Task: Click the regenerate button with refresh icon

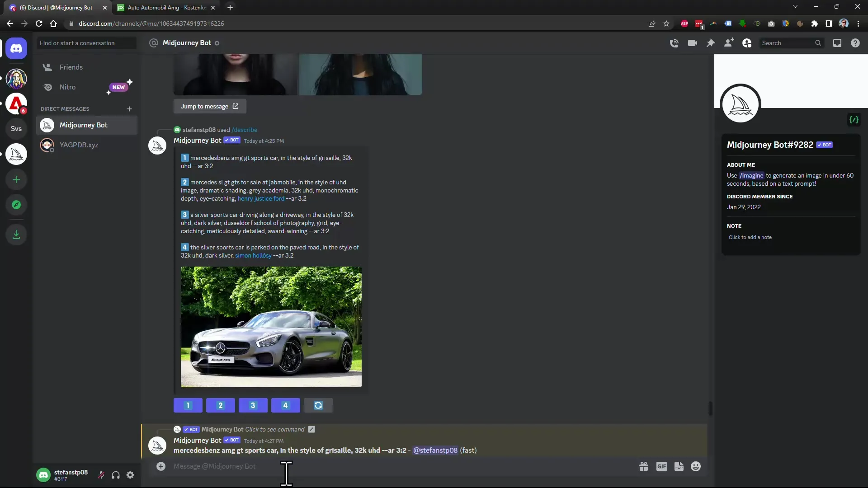Action: [x=318, y=405]
